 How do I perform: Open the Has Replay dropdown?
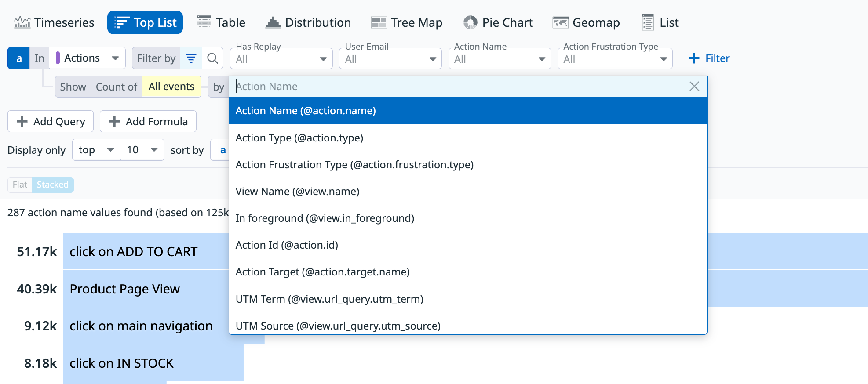coord(281,59)
